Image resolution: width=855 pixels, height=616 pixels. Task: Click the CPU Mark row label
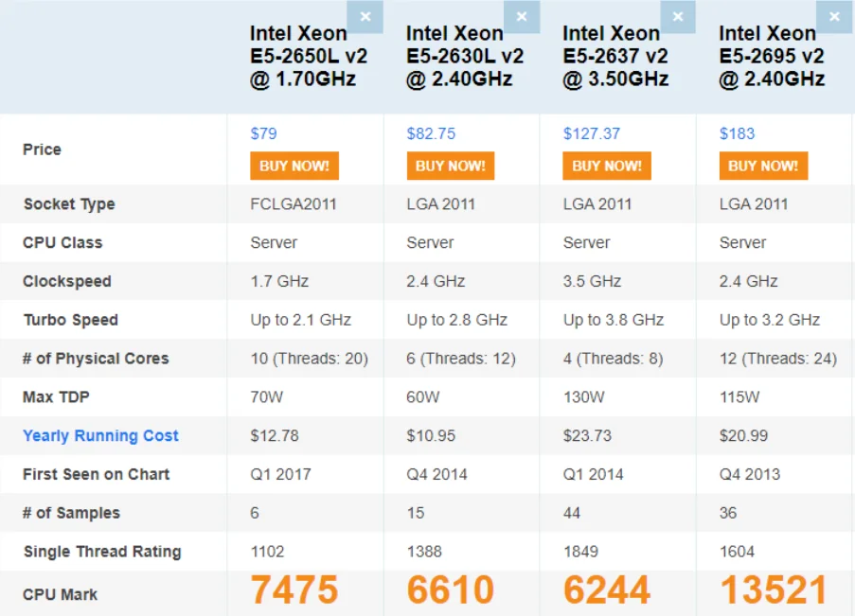tap(60, 595)
